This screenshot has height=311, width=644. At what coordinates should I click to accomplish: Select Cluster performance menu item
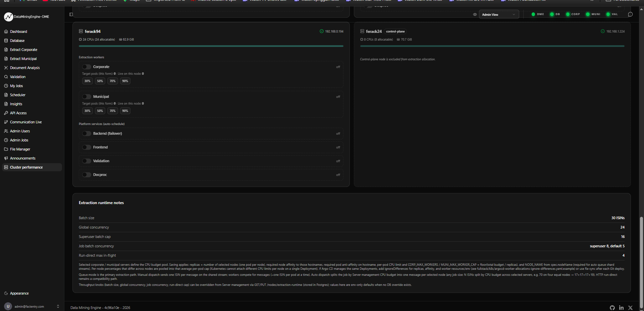pyautogui.click(x=32, y=167)
